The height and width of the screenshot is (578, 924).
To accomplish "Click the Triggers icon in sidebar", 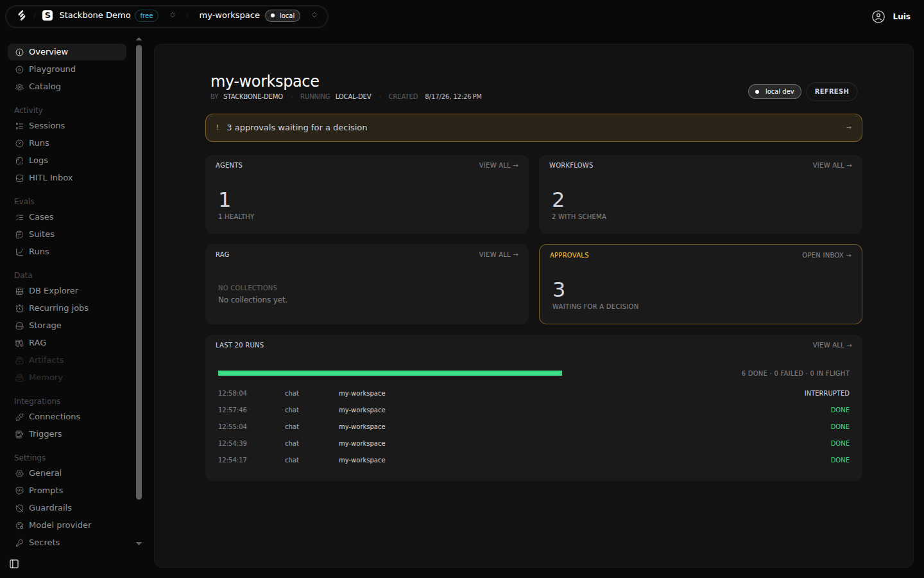I will (x=20, y=434).
